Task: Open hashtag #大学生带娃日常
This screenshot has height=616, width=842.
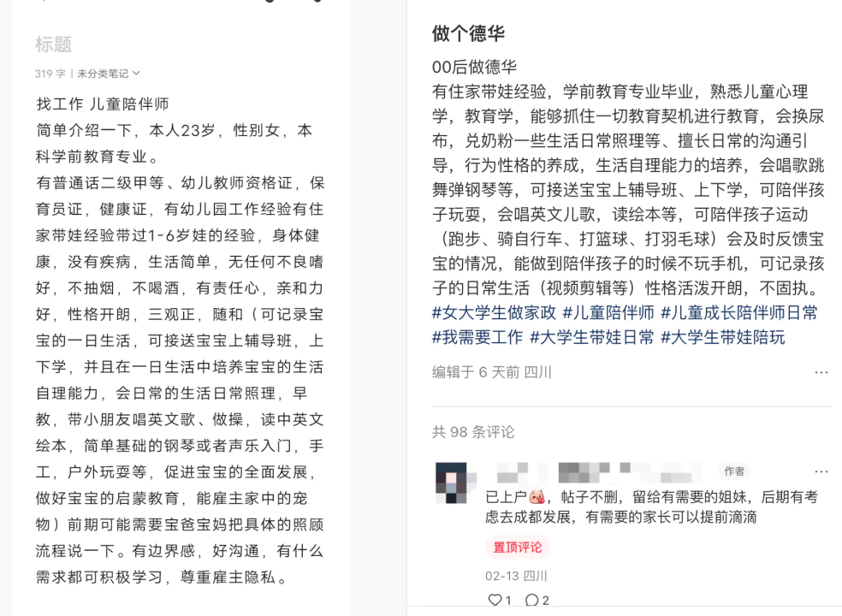Action: pyautogui.click(x=592, y=337)
